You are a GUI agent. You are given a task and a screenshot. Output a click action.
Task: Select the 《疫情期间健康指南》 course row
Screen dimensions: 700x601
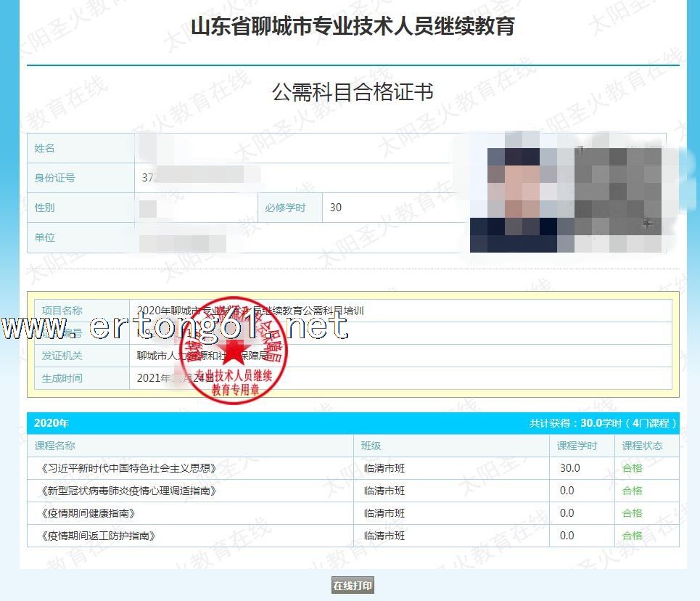coord(86,513)
